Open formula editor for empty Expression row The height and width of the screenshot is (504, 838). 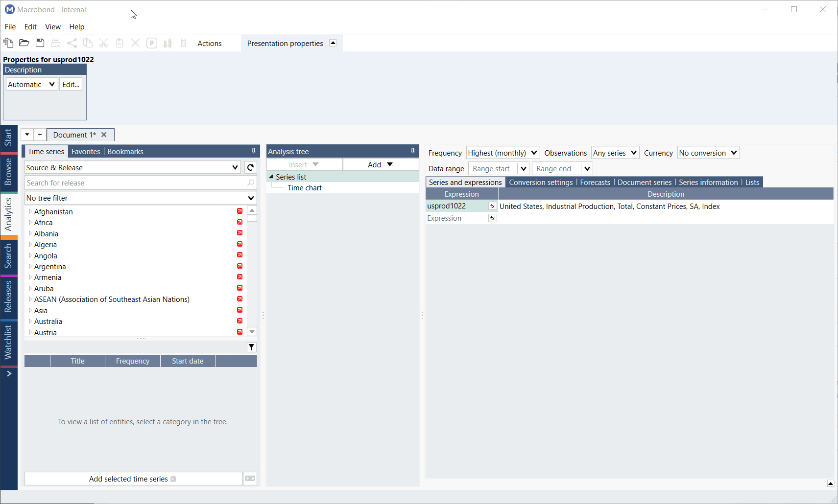tap(492, 218)
